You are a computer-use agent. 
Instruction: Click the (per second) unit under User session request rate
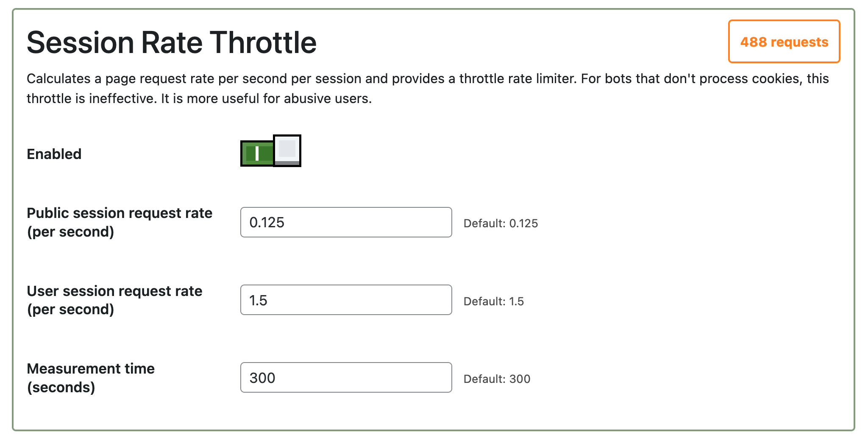coord(70,310)
